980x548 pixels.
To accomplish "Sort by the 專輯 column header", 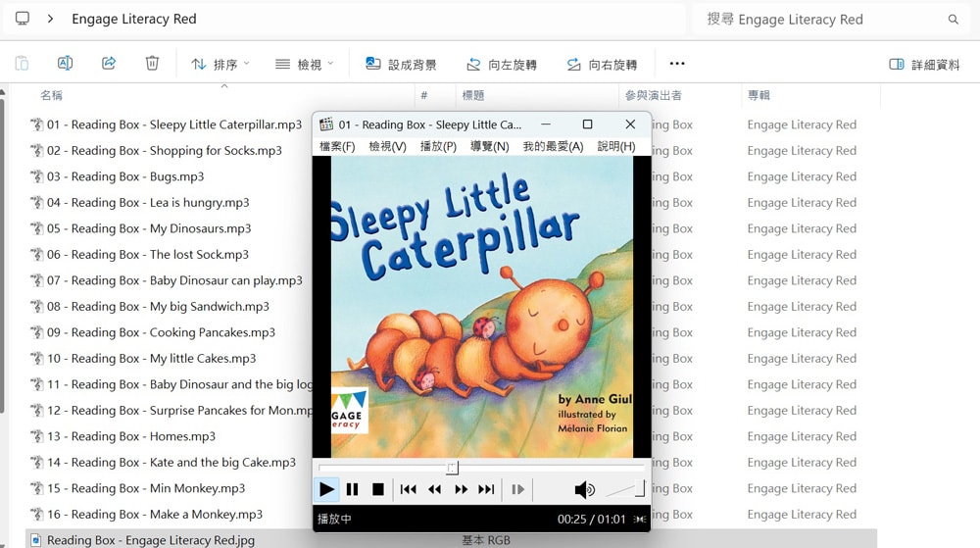I will [x=759, y=95].
